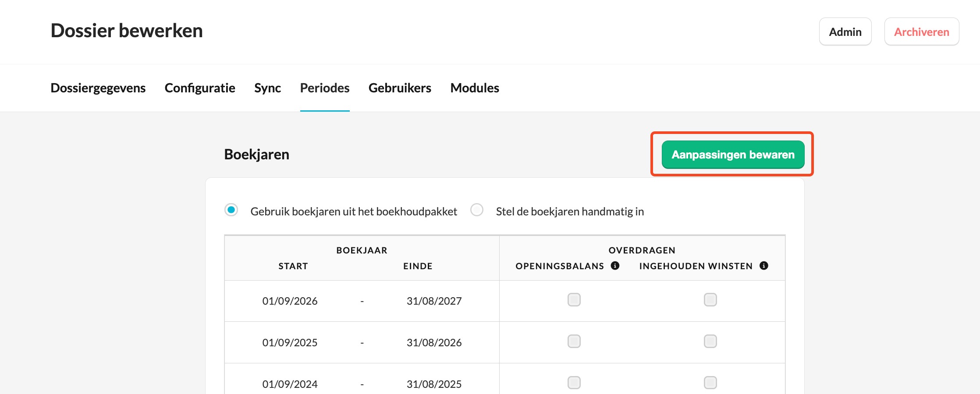
Task: Check Ingehouden winsten box for boekjaar 01/09/2024
Action: [710, 383]
